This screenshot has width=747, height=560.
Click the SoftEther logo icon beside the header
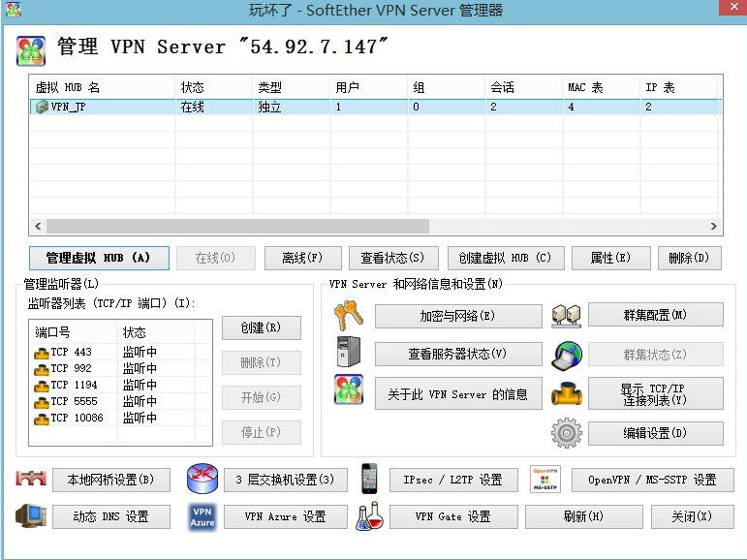coord(31,50)
